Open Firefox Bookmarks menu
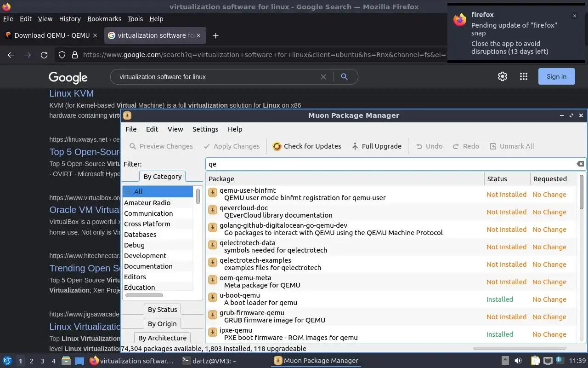The height and width of the screenshot is (368, 588). pyautogui.click(x=104, y=19)
